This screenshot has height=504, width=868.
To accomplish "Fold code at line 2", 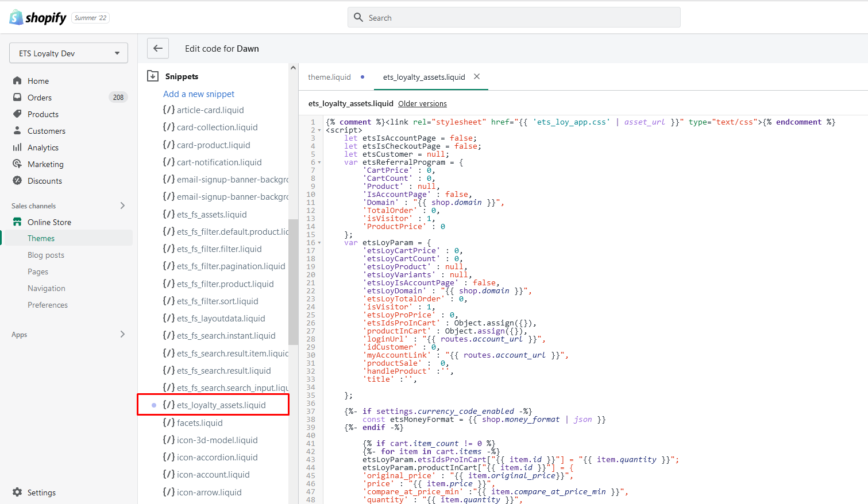I will point(319,130).
